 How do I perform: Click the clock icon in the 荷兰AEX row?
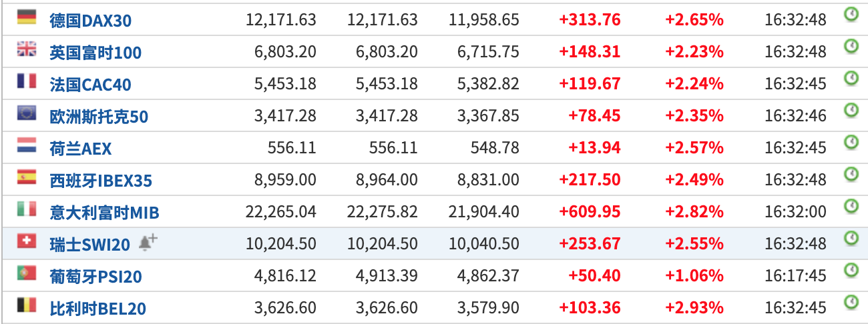pyautogui.click(x=851, y=142)
